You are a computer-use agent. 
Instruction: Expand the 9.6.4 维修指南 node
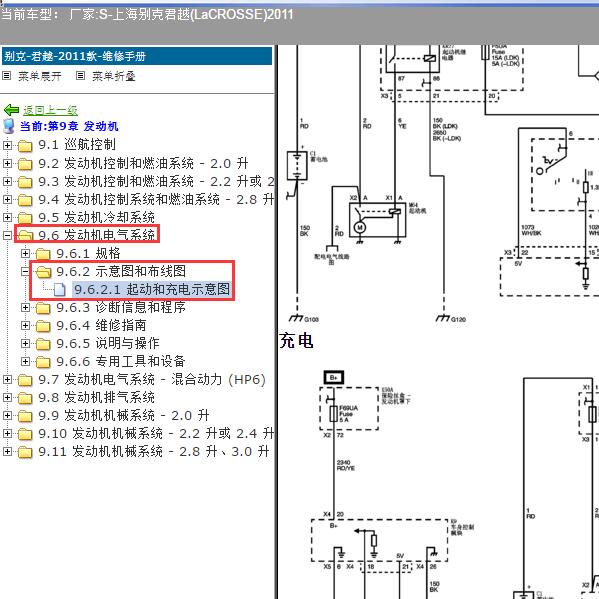click(x=25, y=325)
